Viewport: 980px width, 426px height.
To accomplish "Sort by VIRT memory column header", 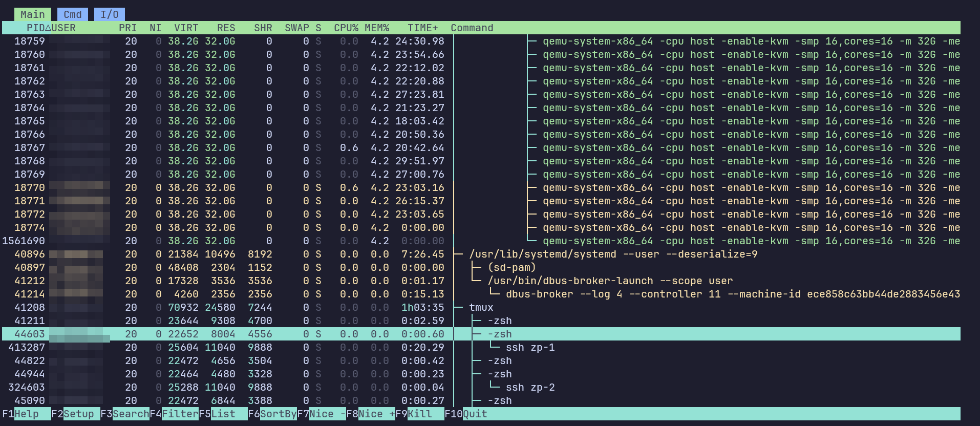I will (x=186, y=28).
